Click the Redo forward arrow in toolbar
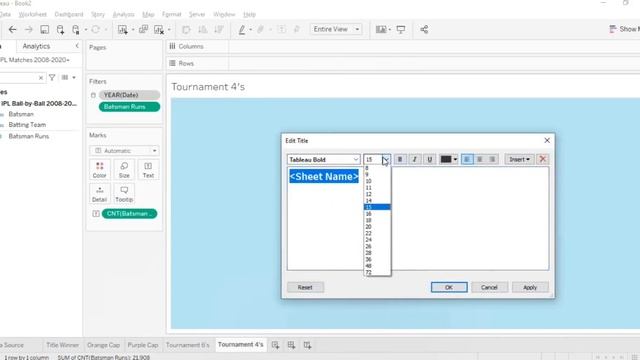Viewport: 640px width, 360px height. click(28, 29)
